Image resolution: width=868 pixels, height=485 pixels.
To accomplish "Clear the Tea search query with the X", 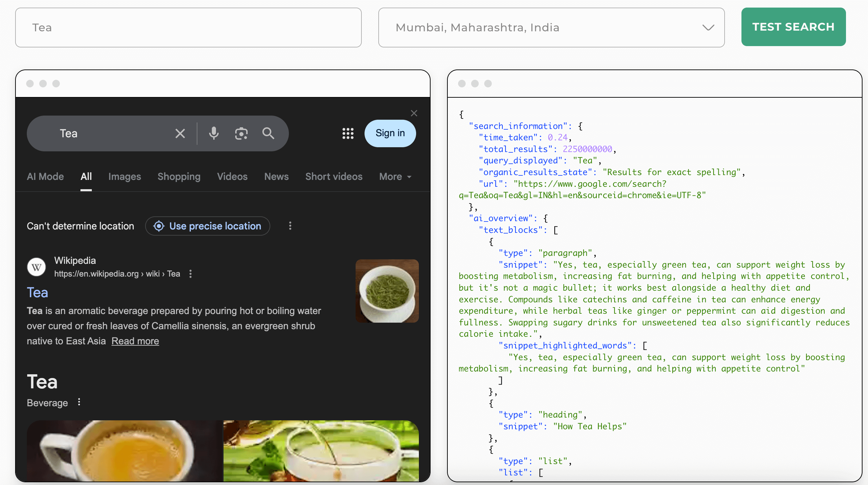I will (180, 133).
